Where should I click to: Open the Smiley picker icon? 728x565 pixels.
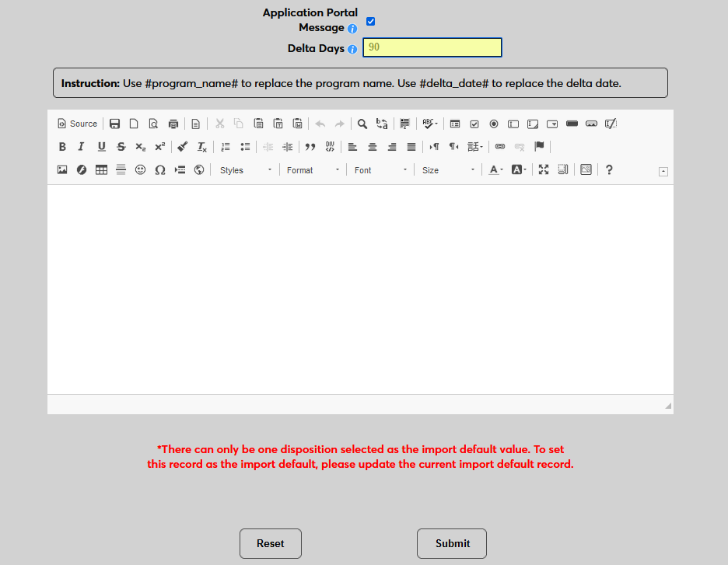tap(140, 170)
